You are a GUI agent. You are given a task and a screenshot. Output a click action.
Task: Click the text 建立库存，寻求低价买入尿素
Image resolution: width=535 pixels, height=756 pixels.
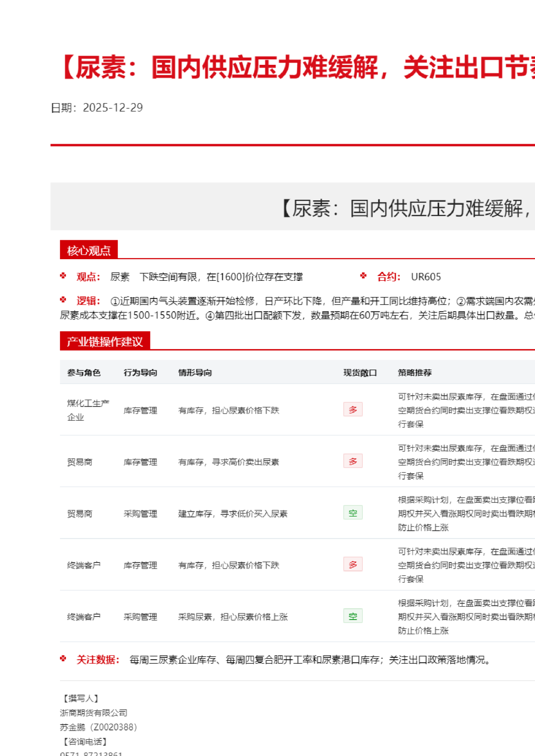tap(233, 514)
